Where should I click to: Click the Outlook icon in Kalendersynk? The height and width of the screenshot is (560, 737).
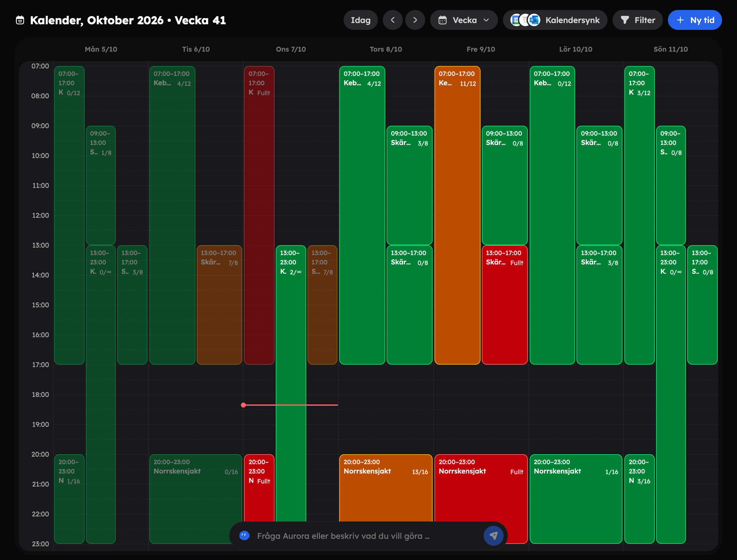(x=534, y=20)
